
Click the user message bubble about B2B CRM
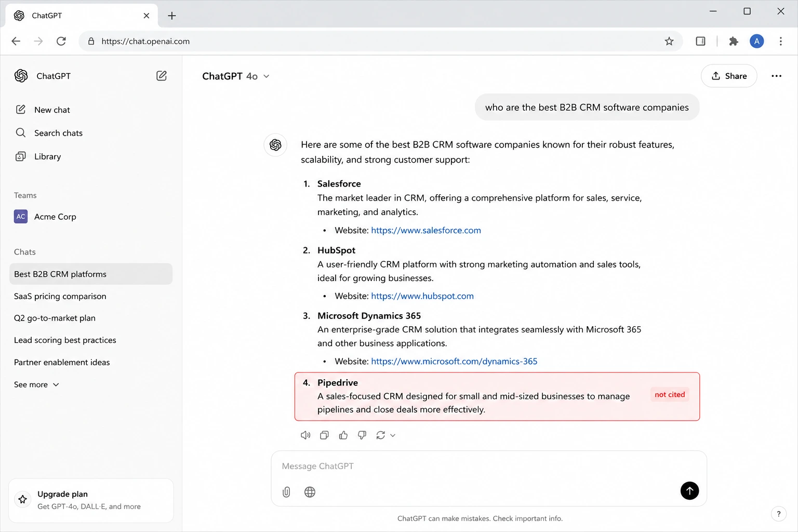point(587,107)
